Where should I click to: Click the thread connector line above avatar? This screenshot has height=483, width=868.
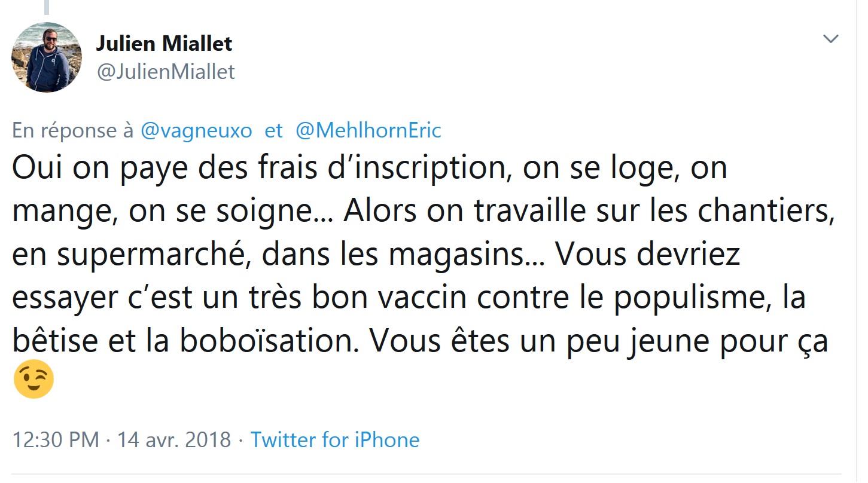click(47, 7)
